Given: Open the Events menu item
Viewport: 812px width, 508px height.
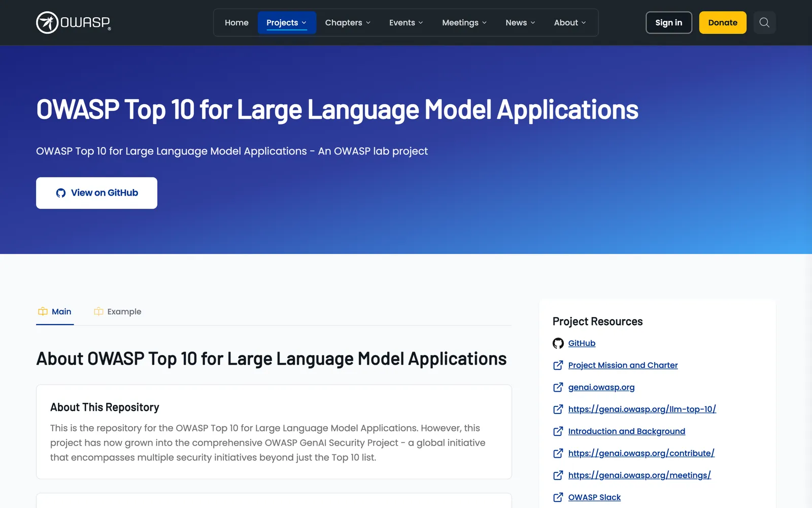Looking at the screenshot, I should point(406,23).
